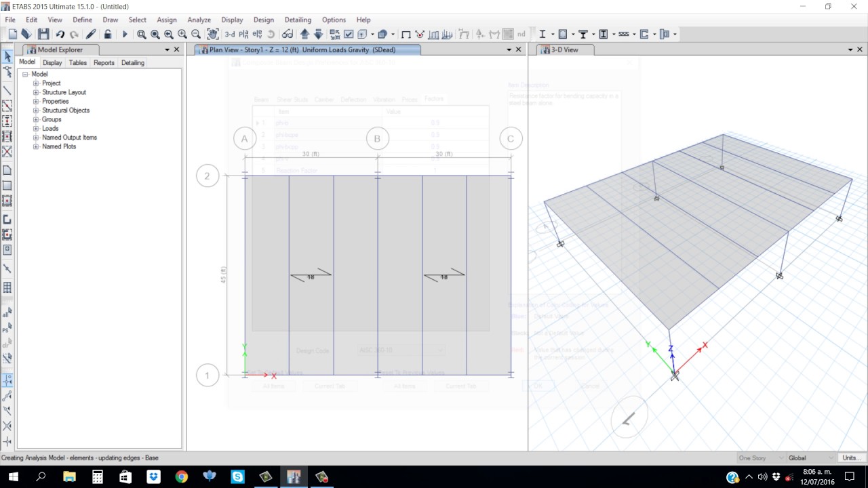Viewport: 868px width, 488px height.
Task: Click the lock/unlock model icon
Action: click(107, 34)
